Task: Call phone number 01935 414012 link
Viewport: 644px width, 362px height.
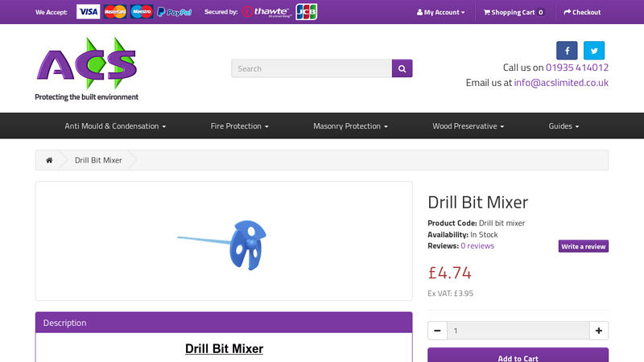Action: tap(577, 68)
